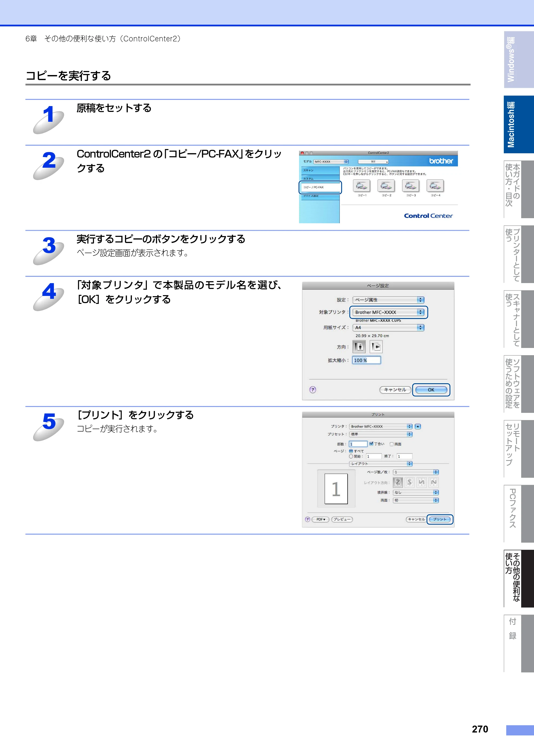Open the モデル MFC-XXXX dropdown
534x756 pixels.
pos(331,162)
